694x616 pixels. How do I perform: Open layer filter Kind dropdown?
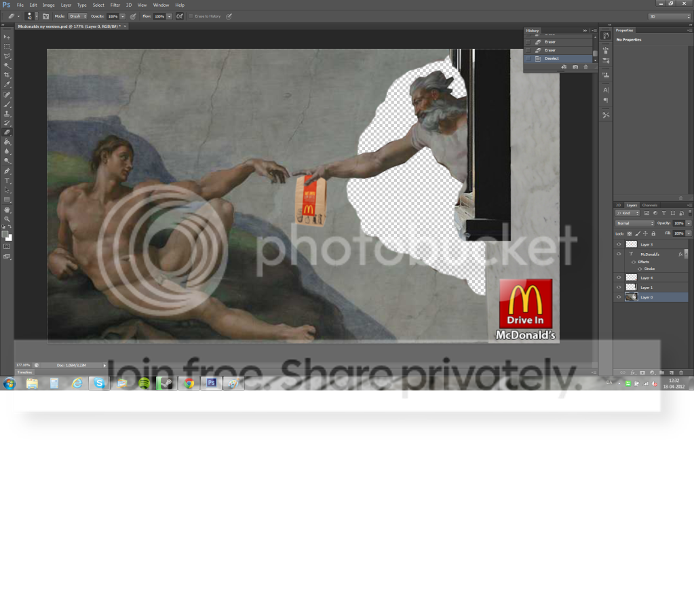[x=628, y=213]
